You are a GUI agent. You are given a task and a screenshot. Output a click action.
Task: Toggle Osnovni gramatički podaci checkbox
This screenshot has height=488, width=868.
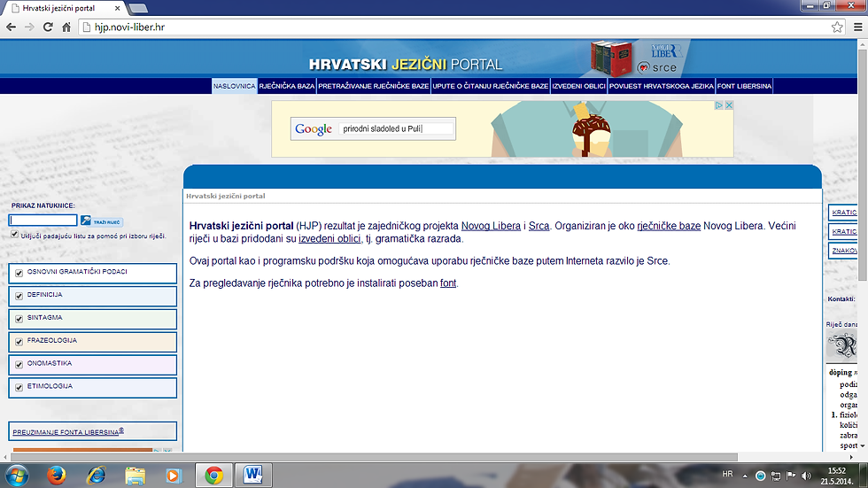click(x=19, y=273)
